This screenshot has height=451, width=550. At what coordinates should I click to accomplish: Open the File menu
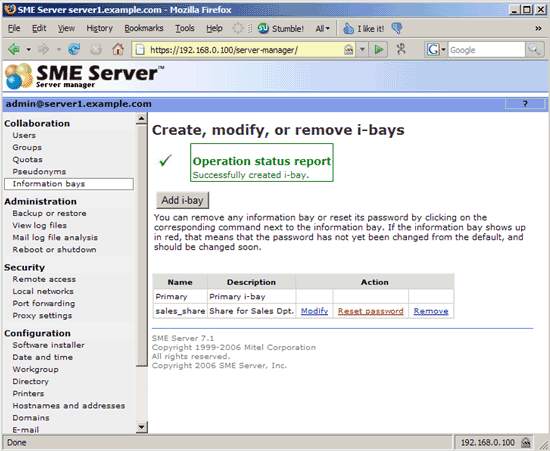click(x=14, y=28)
